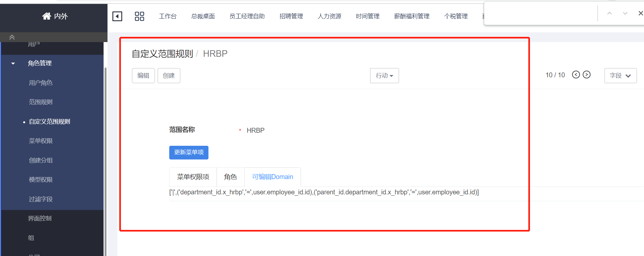The height and width of the screenshot is (256, 644).
Task: Collapse the 角色管理 menu section
Action: (13, 63)
